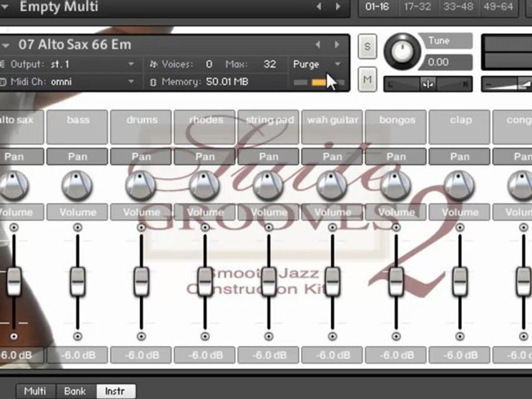
Task: Click the alto sax volume fader handle
Action: [14, 282]
